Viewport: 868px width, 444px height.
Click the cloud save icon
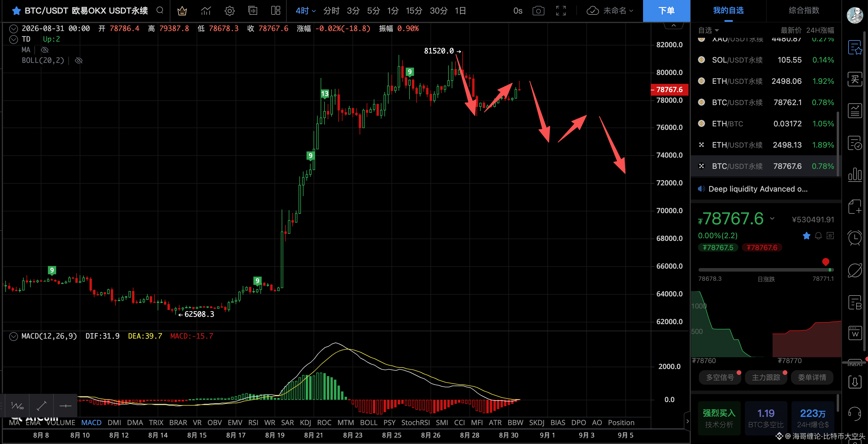(x=593, y=11)
